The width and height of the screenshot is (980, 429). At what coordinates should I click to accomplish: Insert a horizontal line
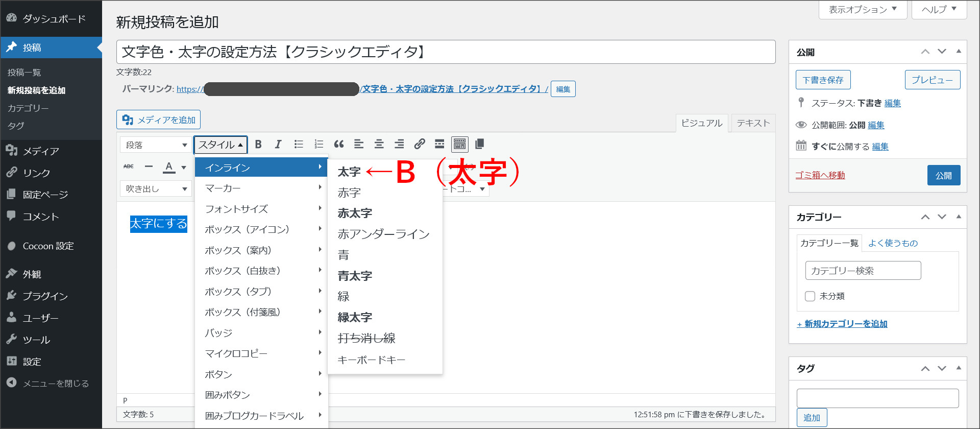tap(149, 166)
